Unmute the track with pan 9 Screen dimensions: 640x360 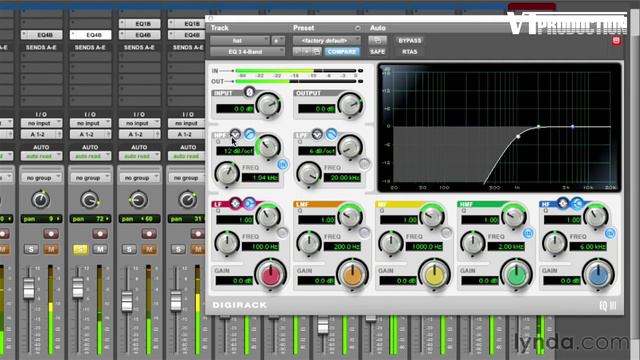(x=51, y=249)
